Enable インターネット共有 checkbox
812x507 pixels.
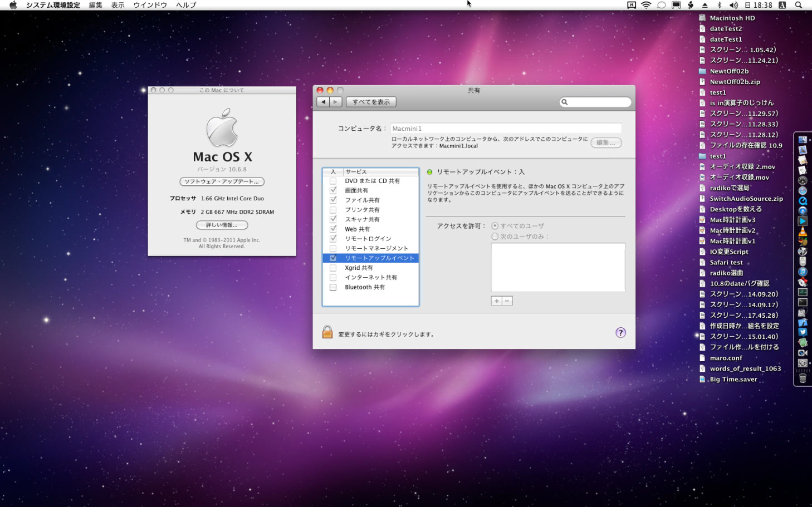(x=333, y=277)
